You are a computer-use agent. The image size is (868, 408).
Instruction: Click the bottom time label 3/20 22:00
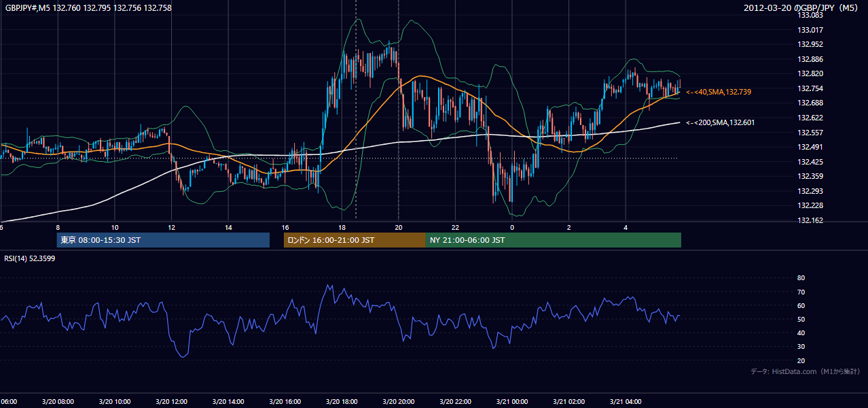tap(455, 402)
